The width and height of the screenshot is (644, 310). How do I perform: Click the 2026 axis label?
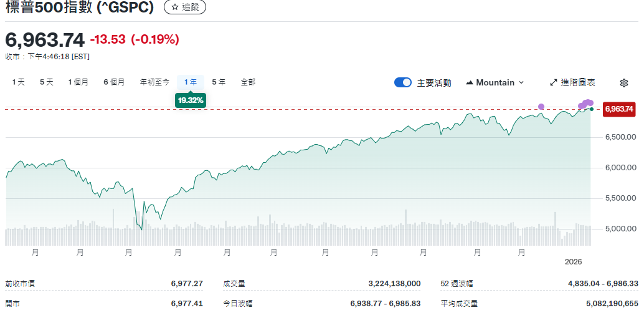click(574, 262)
